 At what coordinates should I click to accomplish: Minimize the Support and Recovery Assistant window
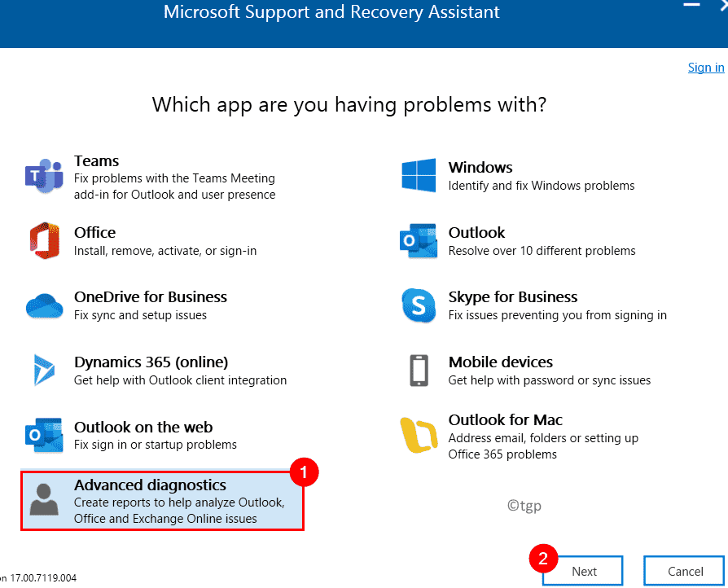click(x=691, y=5)
